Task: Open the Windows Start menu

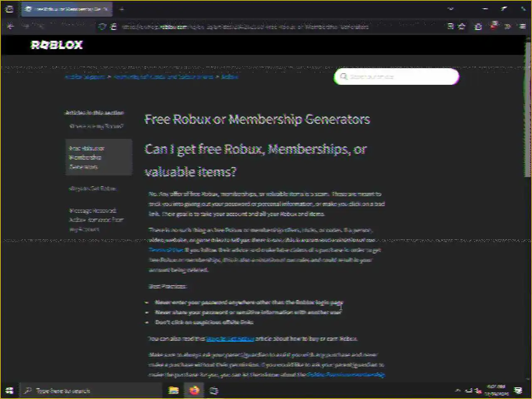Action: coord(10,391)
